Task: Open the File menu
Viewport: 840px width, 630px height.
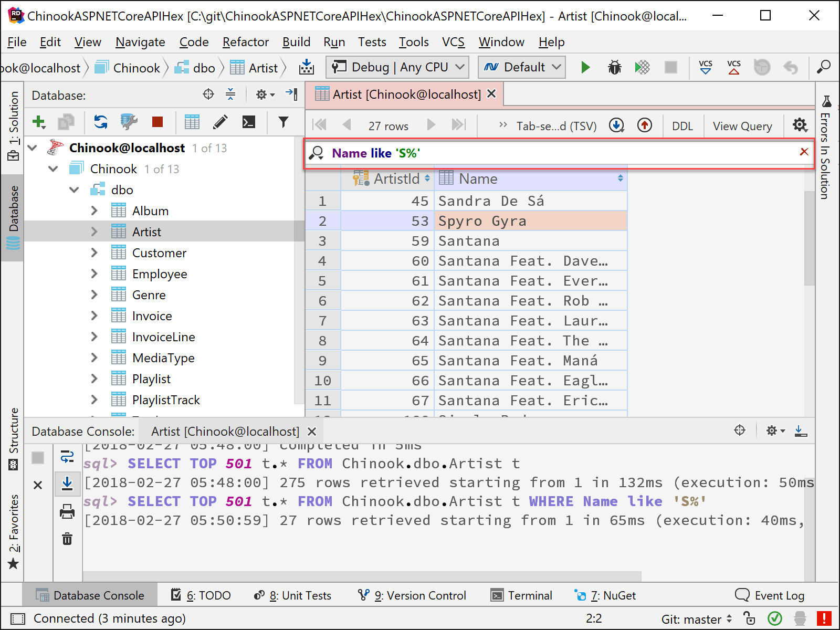Action: 17,42
